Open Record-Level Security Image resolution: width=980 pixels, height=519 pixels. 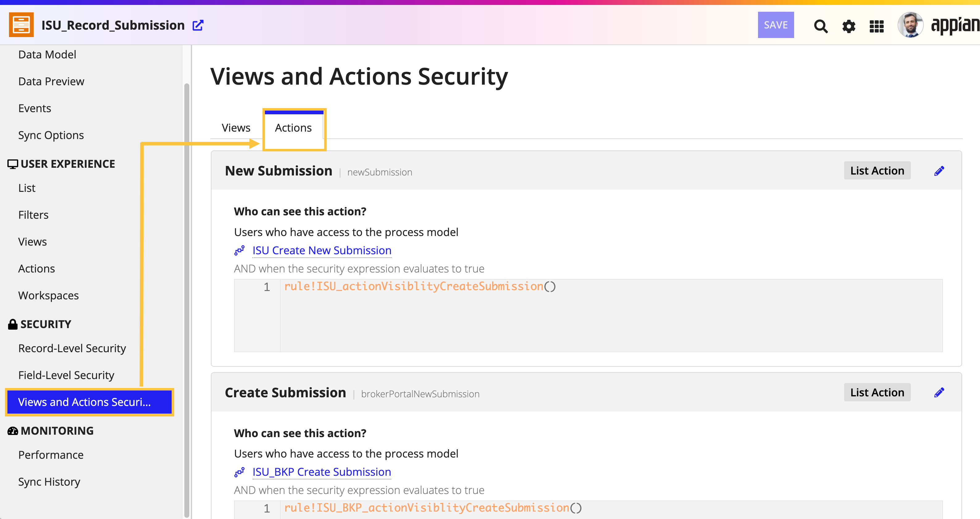coord(72,349)
